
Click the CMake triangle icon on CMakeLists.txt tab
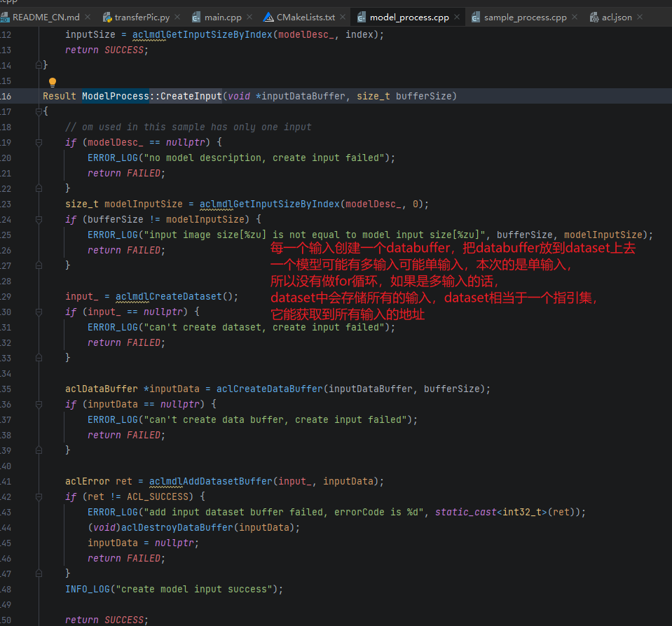(x=268, y=17)
